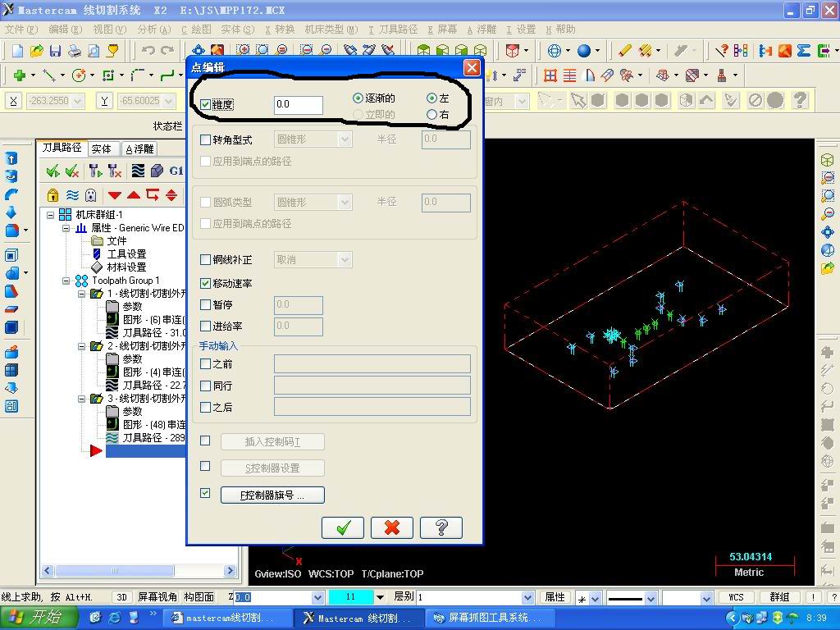840x630 pixels.
Task: Click the backplot waves icon
Action: point(138,171)
